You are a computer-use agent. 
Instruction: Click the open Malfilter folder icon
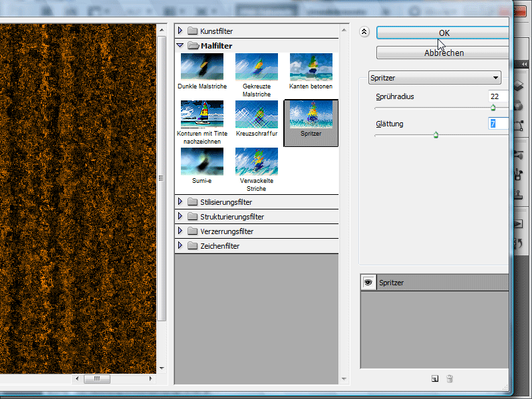click(193, 45)
